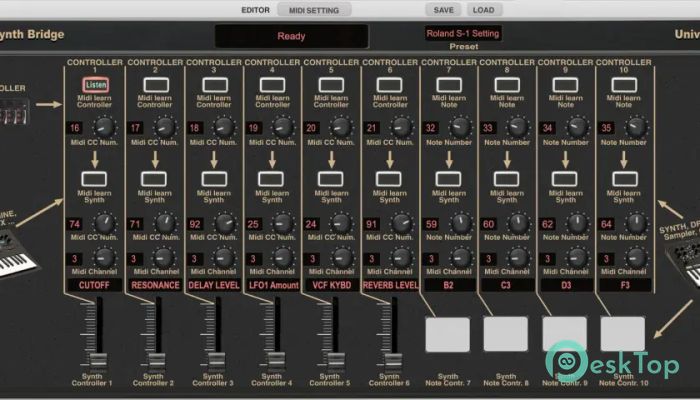Image resolution: width=700 pixels, height=400 pixels.
Task: Click the REVERB LEVEL parameter label
Action: click(391, 285)
